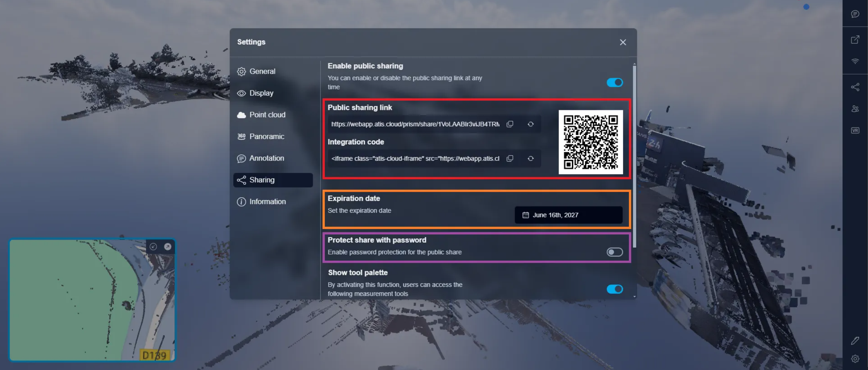The image size is (868, 370).
Task: Refresh the integration code
Action: [530, 158]
